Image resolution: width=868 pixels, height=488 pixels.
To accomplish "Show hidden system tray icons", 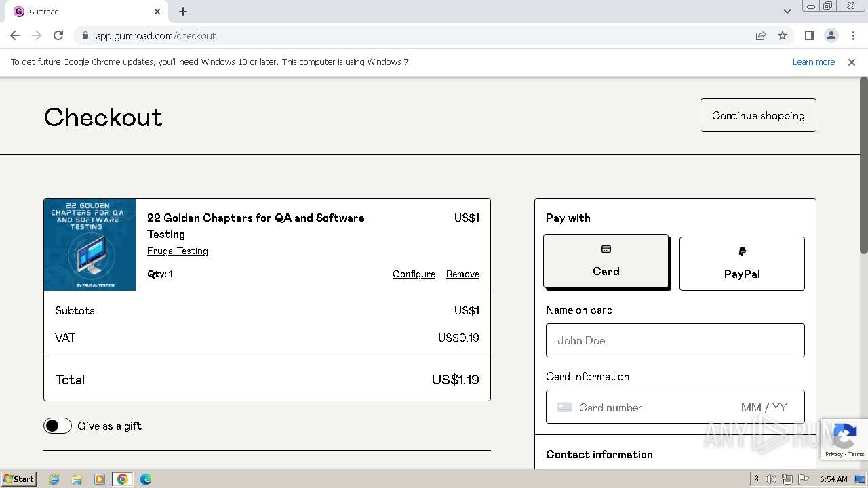I will (x=756, y=479).
